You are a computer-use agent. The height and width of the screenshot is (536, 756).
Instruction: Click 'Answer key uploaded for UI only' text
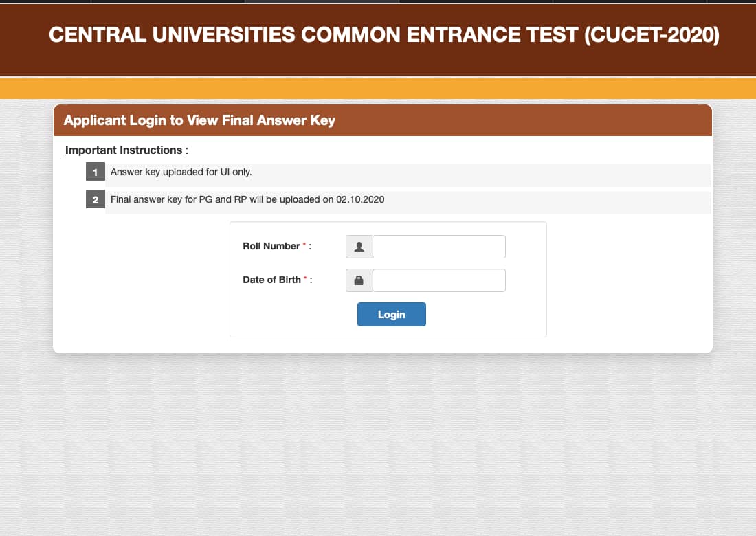click(x=181, y=172)
